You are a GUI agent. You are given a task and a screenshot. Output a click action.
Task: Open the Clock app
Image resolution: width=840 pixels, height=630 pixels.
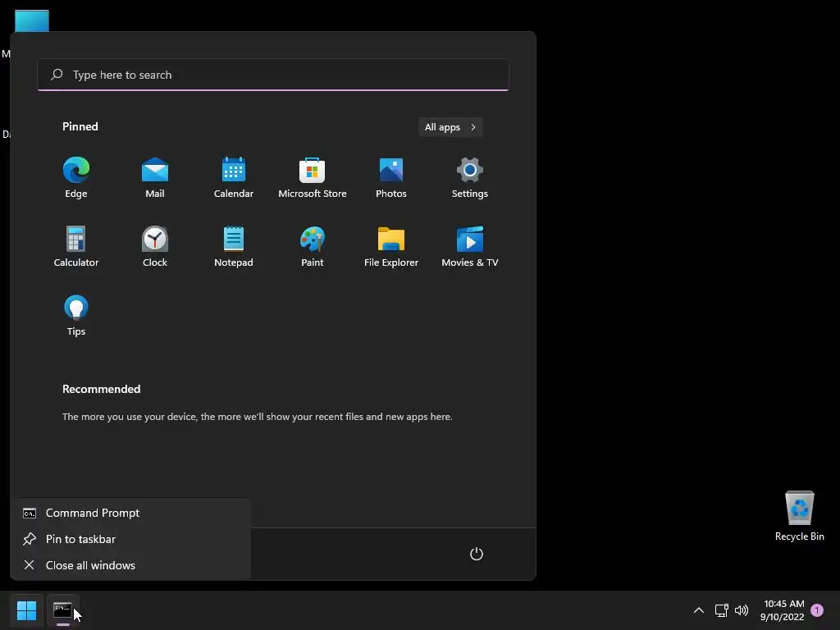155,247
